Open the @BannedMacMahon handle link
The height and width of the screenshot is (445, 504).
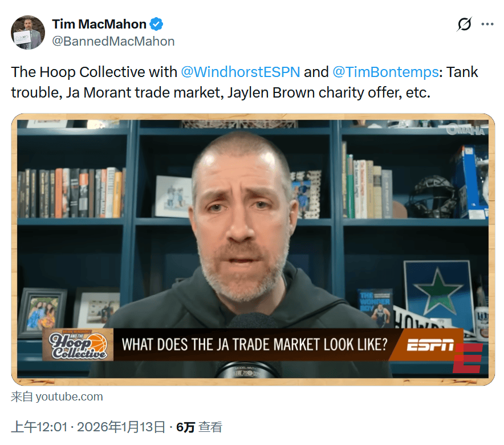coord(113,41)
